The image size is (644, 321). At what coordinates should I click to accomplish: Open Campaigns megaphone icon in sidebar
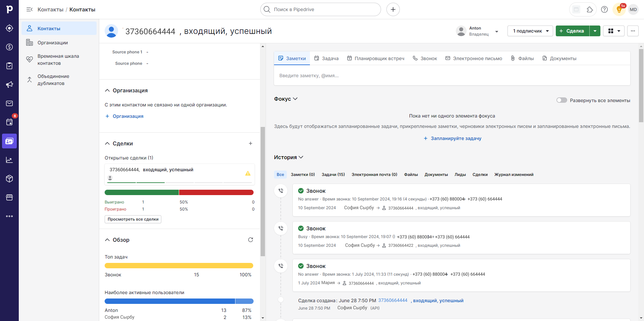tap(9, 85)
